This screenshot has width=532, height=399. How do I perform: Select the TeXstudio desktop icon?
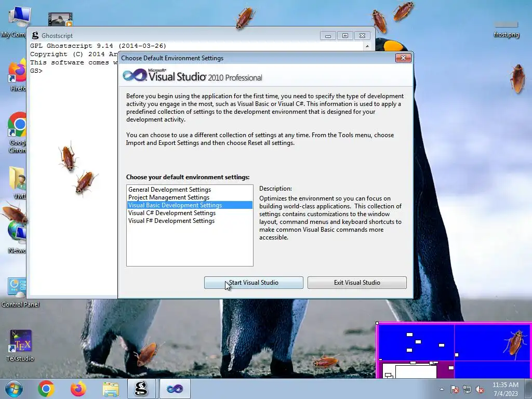click(20, 345)
